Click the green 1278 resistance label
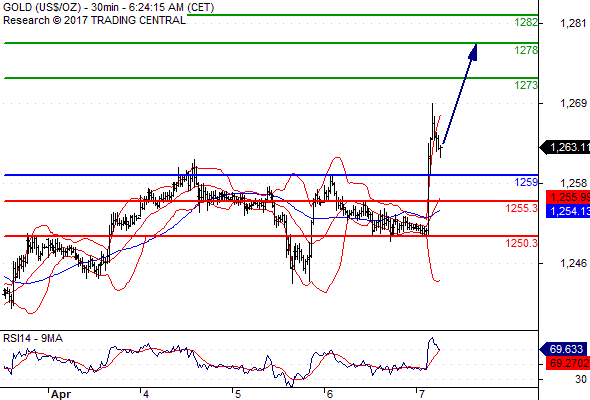The height and width of the screenshot is (400, 590). [526, 50]
